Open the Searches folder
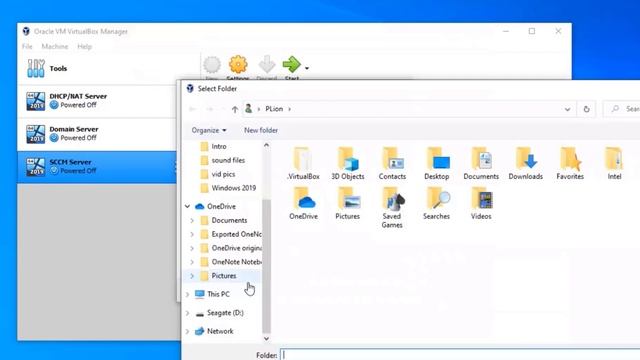The width and height of the screenshot is (640, 360). coord(436,203)
